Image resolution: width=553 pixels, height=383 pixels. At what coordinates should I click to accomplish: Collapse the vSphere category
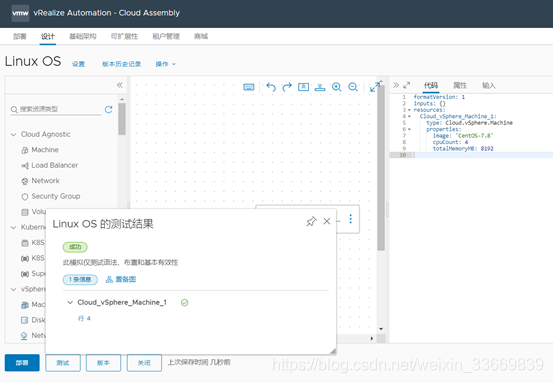pos(13,290)
